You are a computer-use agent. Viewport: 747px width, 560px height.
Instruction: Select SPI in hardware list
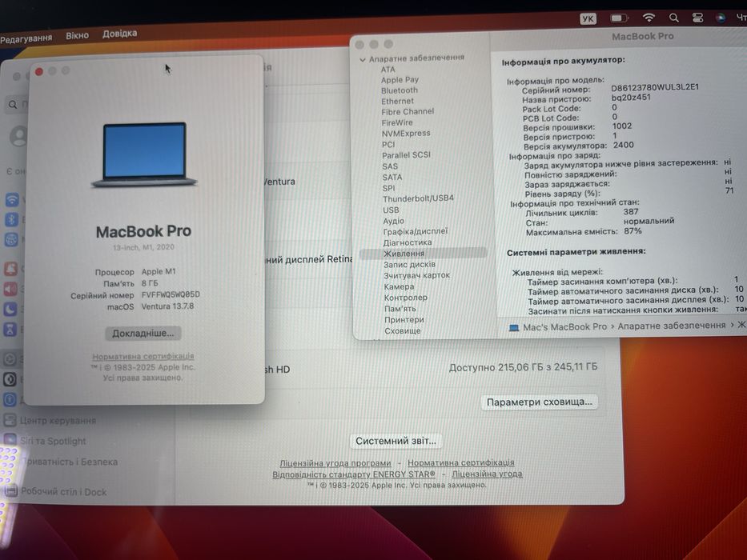(389, 189)
